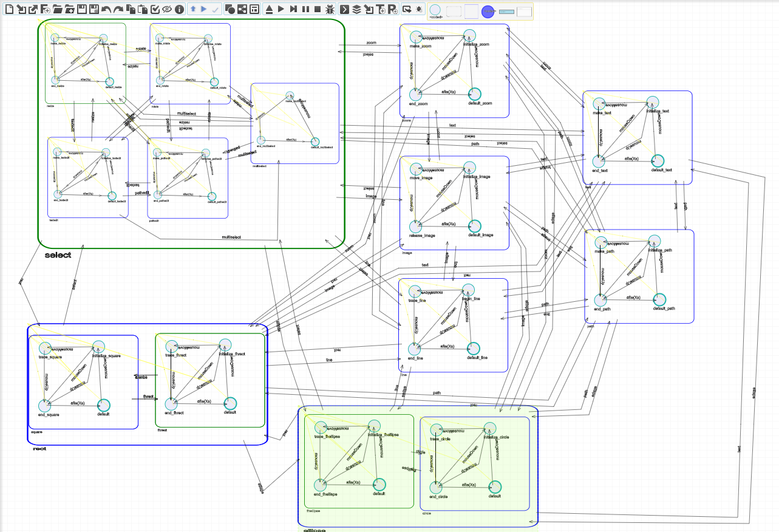Click the light blue checkmark icon
This screenshot has height=532, width=779.
point(216,9)
